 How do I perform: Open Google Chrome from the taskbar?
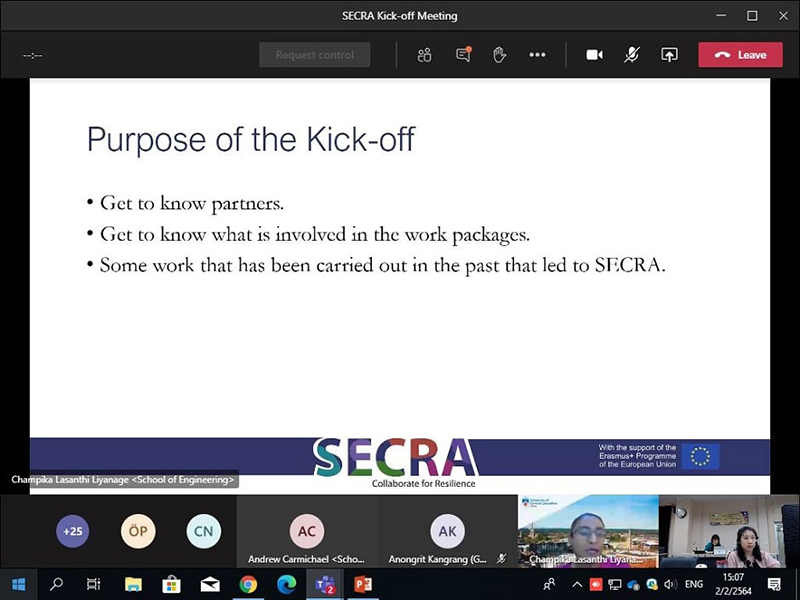[248, 584]
